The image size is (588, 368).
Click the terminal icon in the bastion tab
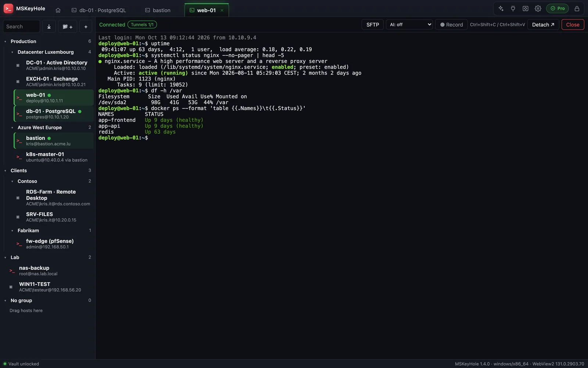pos(147,10)
